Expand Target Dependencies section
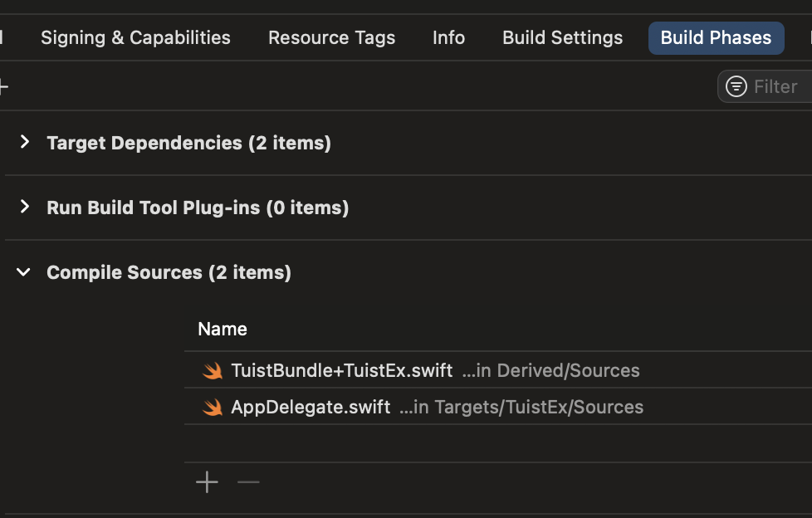 (24, 142)
